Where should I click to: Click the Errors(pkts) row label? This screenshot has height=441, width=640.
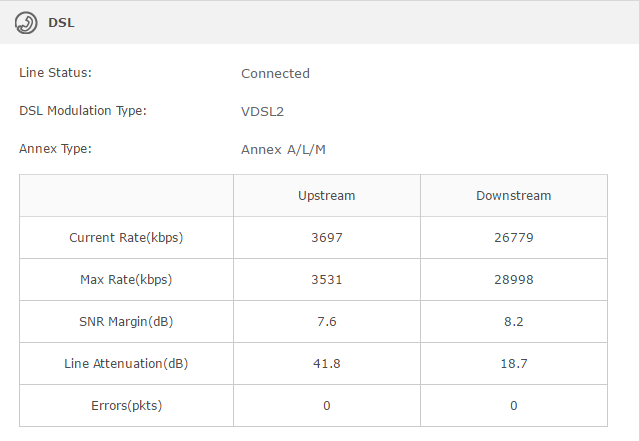pyautogui.click(x=126, y=406)
